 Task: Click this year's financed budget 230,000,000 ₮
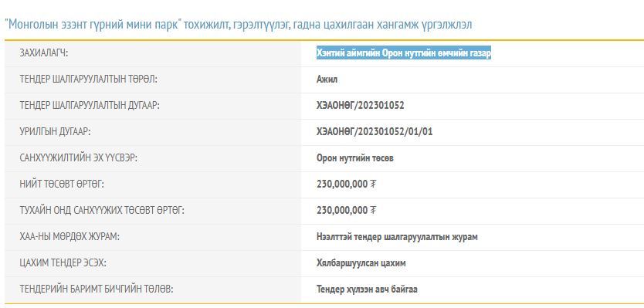346,211
